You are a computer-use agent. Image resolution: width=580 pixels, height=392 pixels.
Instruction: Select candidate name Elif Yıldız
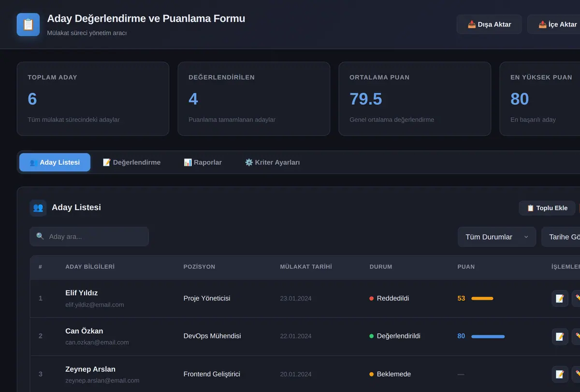(x=82, y=293)
